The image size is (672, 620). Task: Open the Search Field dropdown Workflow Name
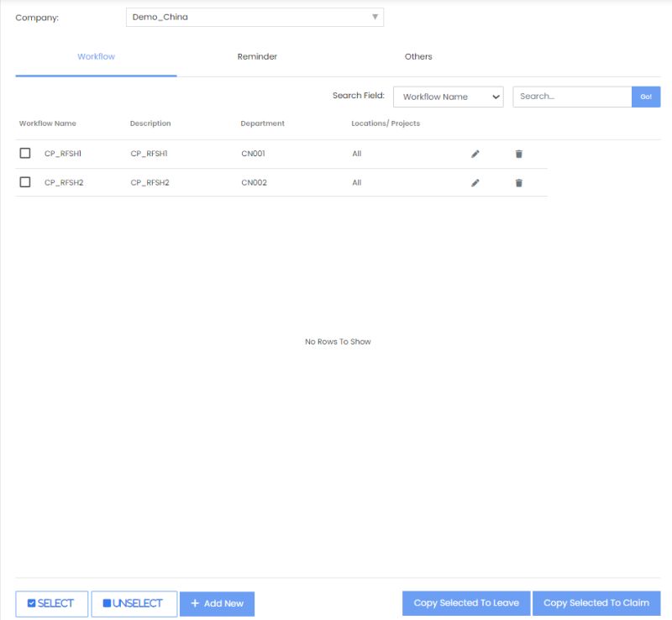click(449, 97)
